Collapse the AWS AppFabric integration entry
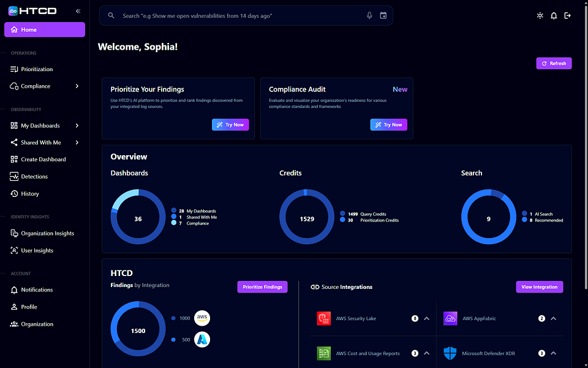This screenshot has height=368, width=588. 554,318
